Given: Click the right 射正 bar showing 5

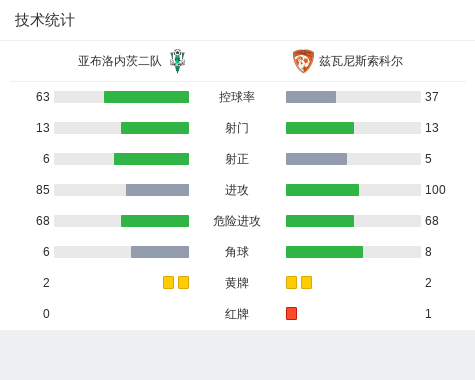Looking at the screenshot, I should (x=316, y=159).
